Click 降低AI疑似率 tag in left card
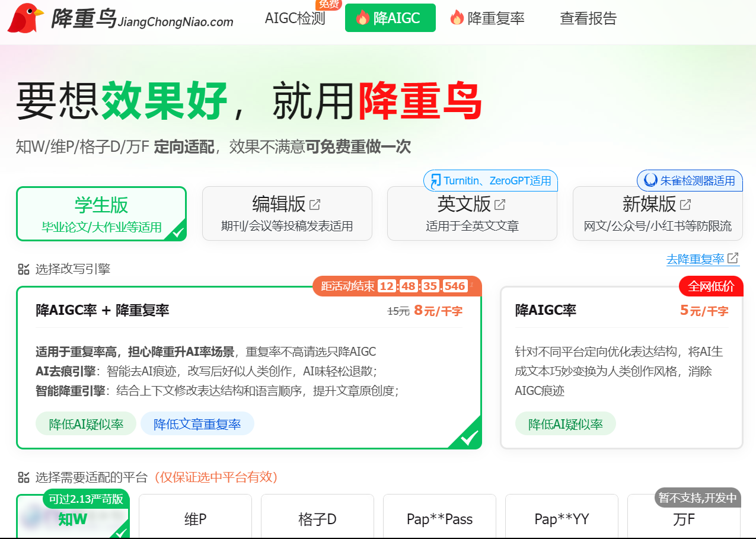 tap(86, 424)
